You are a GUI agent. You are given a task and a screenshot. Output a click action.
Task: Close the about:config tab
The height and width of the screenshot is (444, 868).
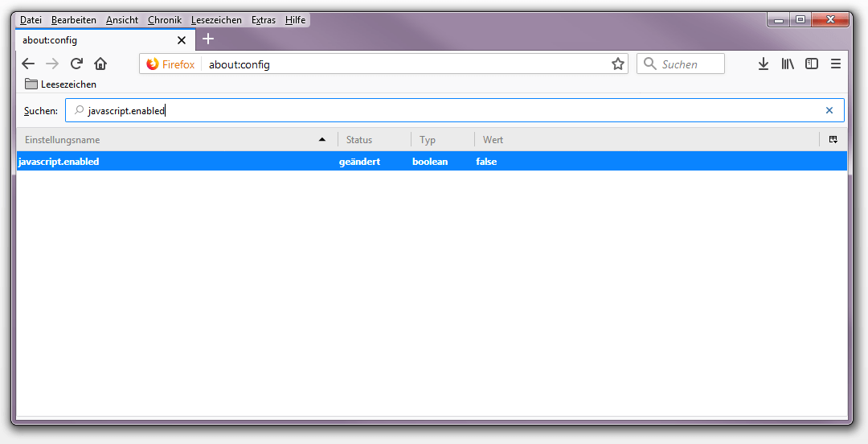pos(182,40)
